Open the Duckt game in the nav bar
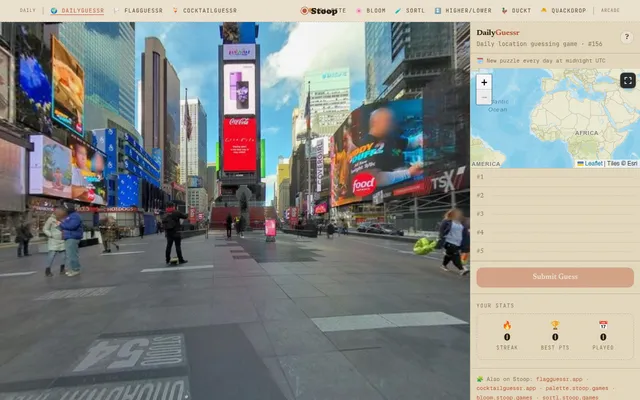640x400 pixels. pyautogui.click(x=516, y=11)
